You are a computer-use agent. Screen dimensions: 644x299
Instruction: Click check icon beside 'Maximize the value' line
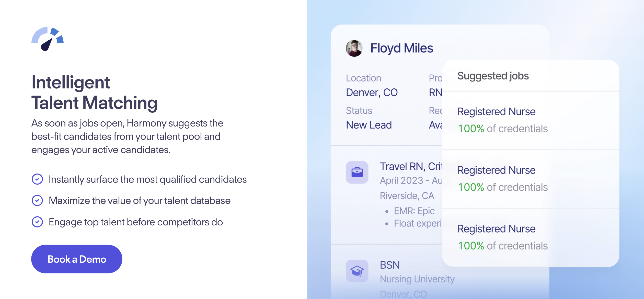[37, 201]
